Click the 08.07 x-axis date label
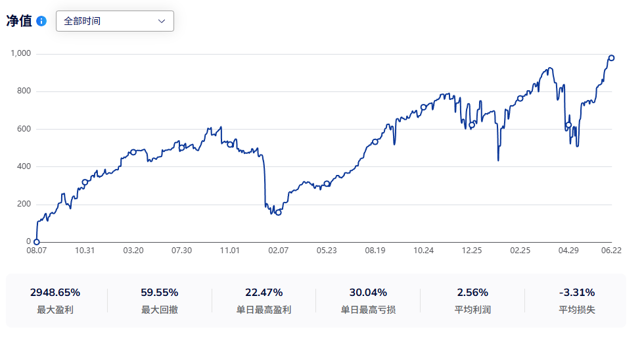Viewport: 644px width, 342px height. point(37,251)
